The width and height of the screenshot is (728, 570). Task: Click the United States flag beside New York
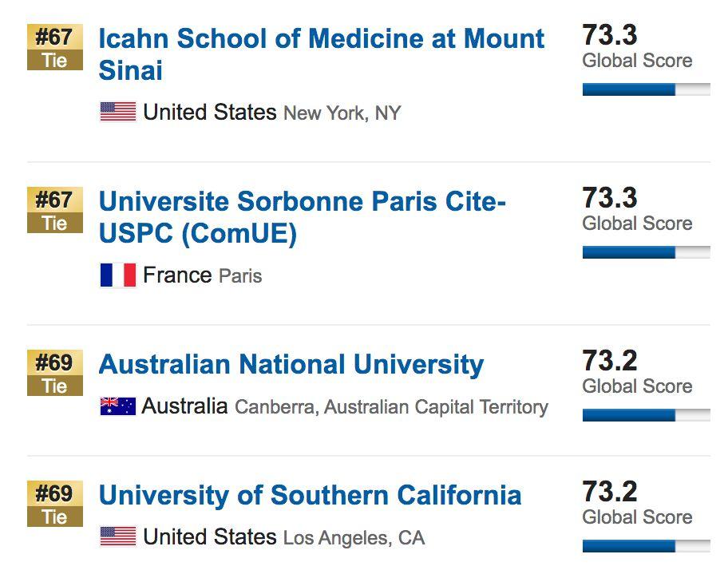coord(117,112)
